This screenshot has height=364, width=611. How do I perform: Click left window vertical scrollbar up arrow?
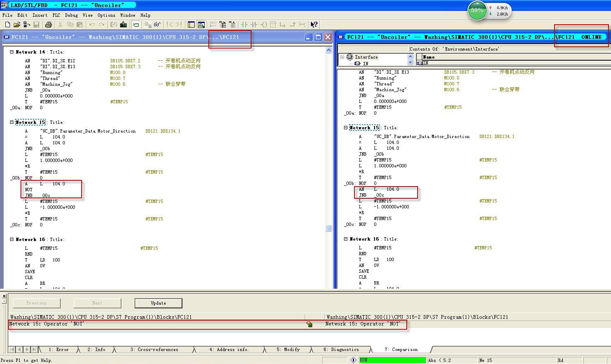(x=329, y=50)
